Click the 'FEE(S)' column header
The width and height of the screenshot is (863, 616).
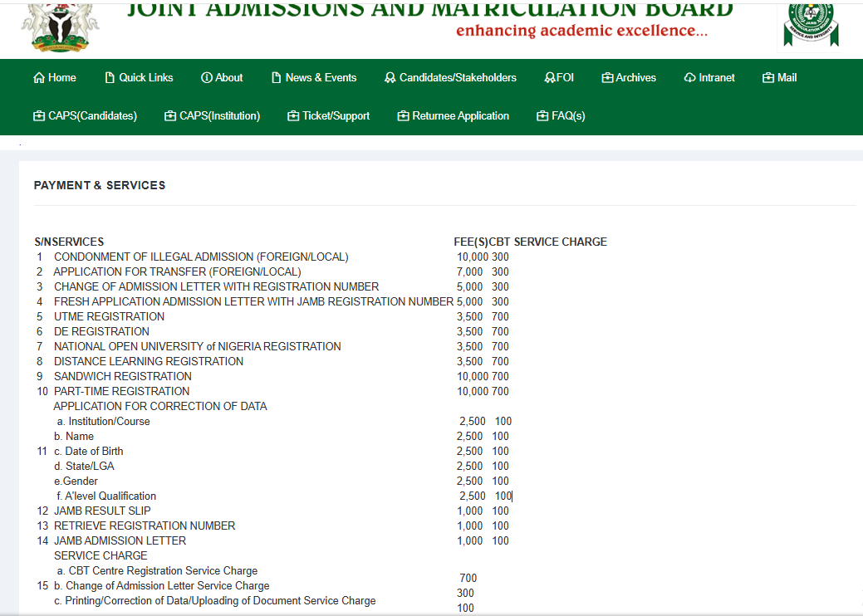pyautogui.click(x=471, y=242)
